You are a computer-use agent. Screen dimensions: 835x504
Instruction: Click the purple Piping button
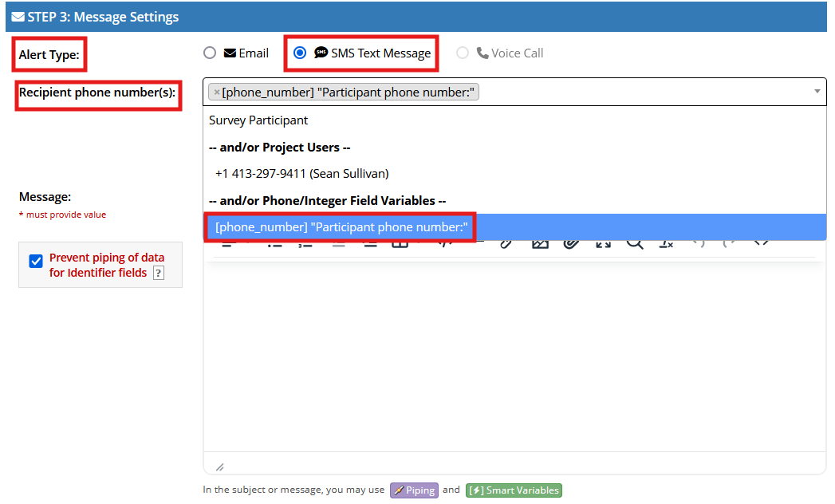click(414, 490)
